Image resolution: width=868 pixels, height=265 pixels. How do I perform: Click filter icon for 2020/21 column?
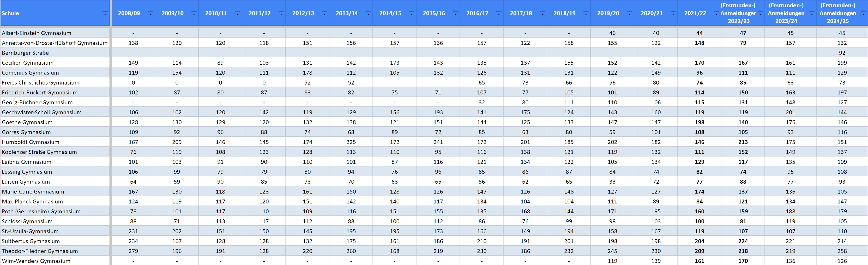673,13
